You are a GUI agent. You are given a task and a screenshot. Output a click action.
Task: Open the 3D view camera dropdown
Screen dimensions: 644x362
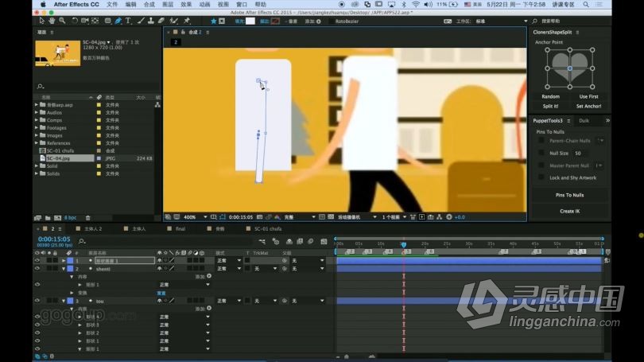pyautogui.click(x=357, y=217)
